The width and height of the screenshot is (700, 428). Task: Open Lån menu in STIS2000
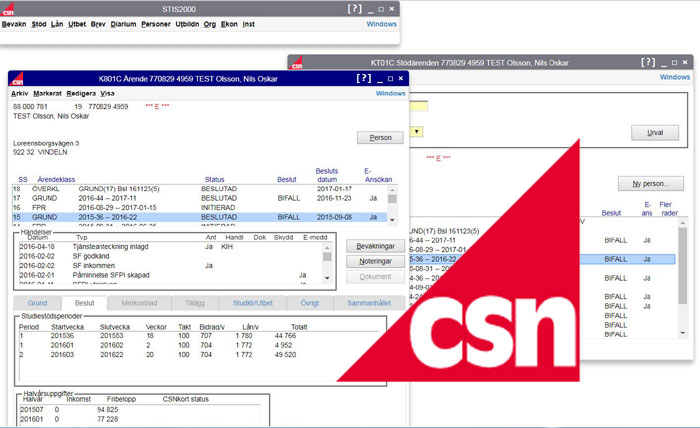57,24
